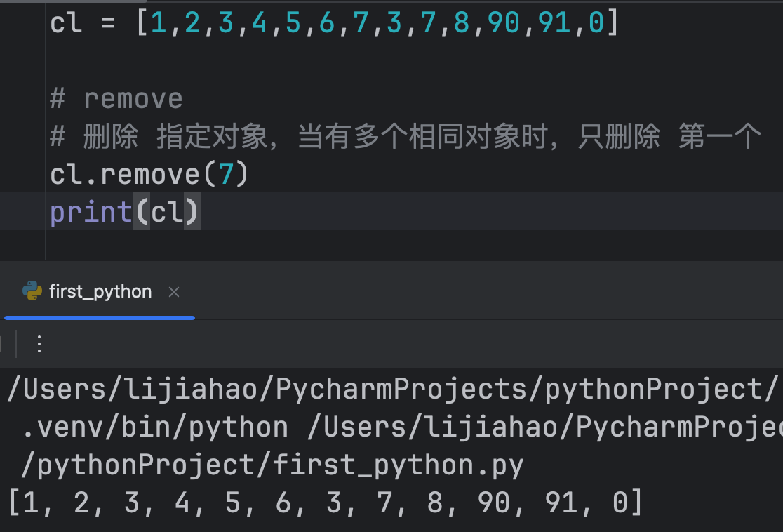
Task: Click the 'print' keyword in editor
Action: pyautogui.click(x=91, y=213)
